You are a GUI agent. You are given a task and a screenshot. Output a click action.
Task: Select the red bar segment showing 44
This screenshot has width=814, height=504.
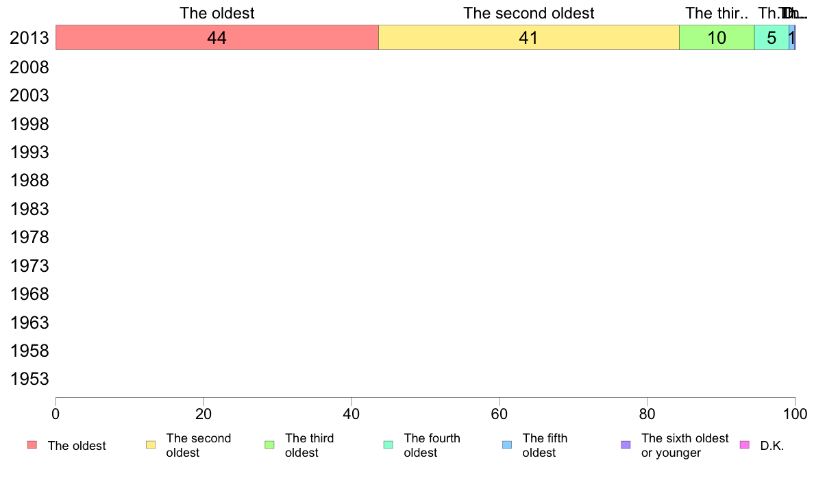point(217,38)
